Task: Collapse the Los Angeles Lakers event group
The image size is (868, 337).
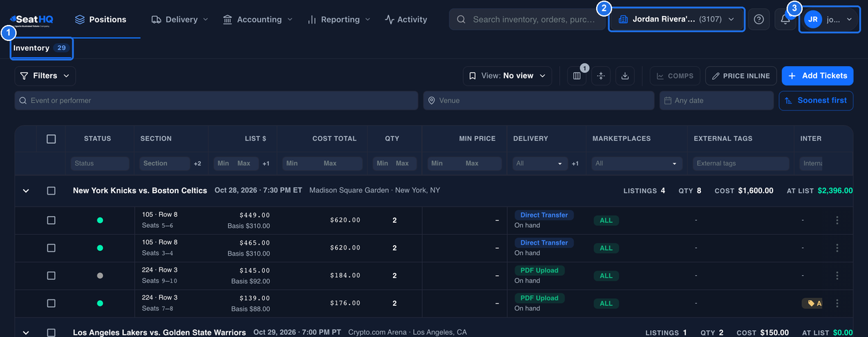Action: tap(26, 333)
